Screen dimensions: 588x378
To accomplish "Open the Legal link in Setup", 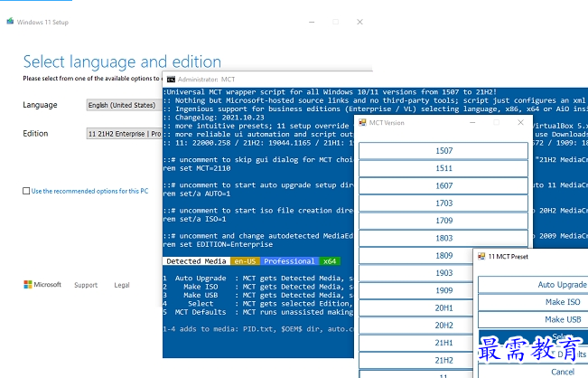I will [122, 285].
